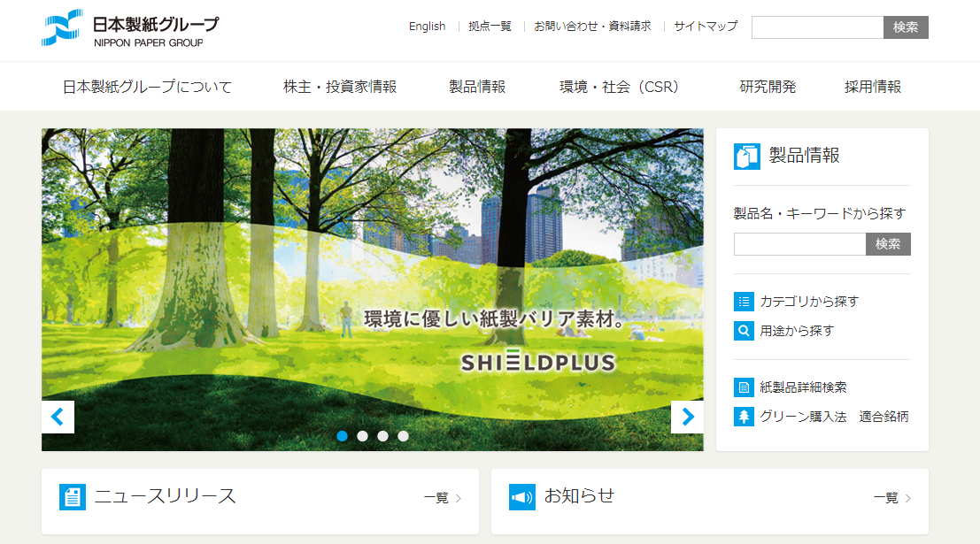Screen dimensions: 980x544
Task: Click header 検索 button beside サイトマップ
Action: pyautogui.click(x=906, y=27)
